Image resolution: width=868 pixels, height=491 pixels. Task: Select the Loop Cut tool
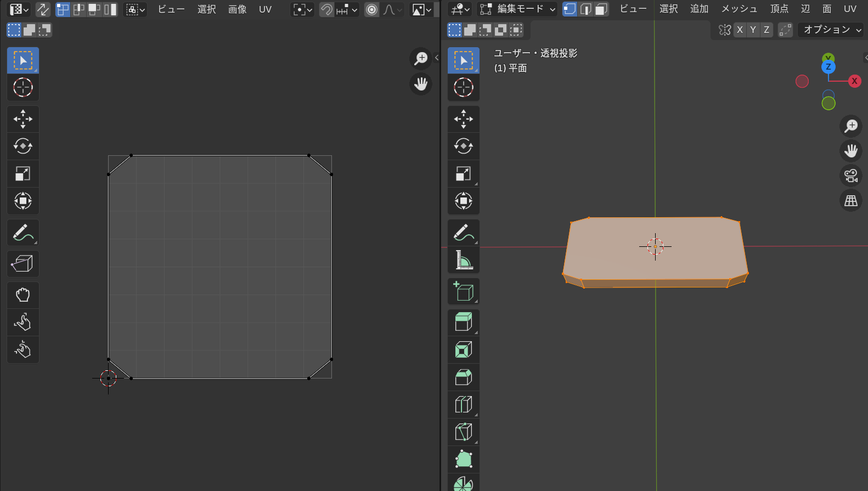pyautogui.click(x=464, y=405)
